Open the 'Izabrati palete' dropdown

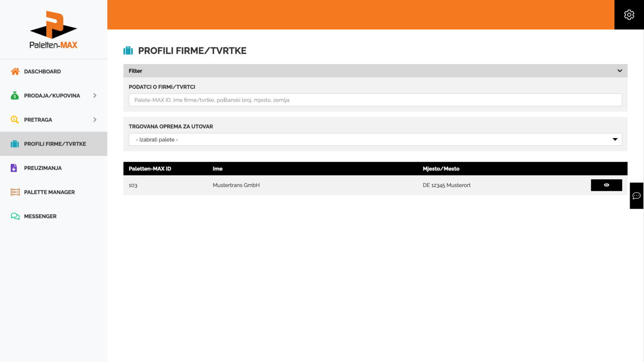pos(375,139)
